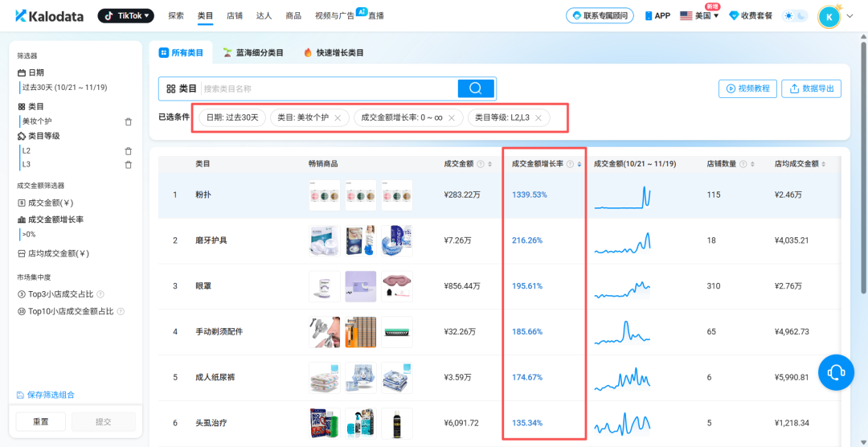
Task: Open first 头虱治疗 product thumbnail
Action: (325, 423)
